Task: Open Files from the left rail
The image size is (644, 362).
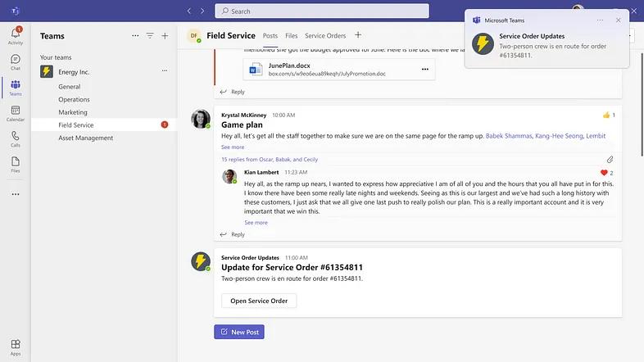Action: (16, 164)
